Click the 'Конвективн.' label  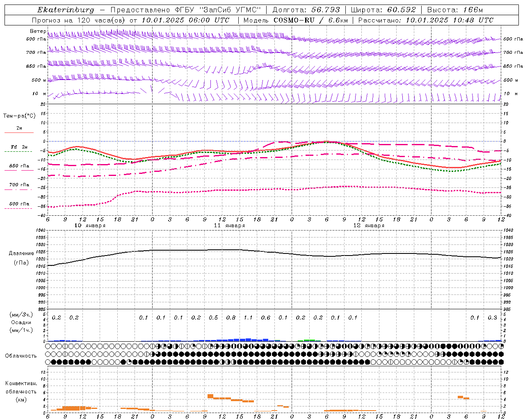point(21,383)
